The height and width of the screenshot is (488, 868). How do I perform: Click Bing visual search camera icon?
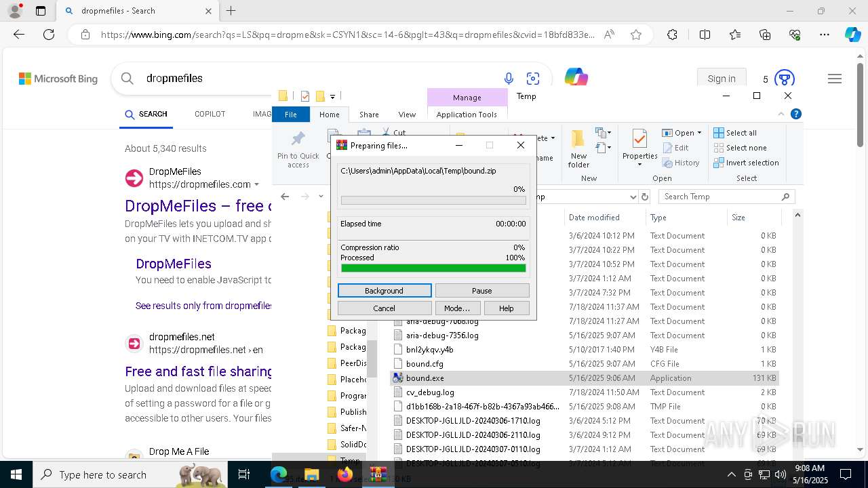533,79
